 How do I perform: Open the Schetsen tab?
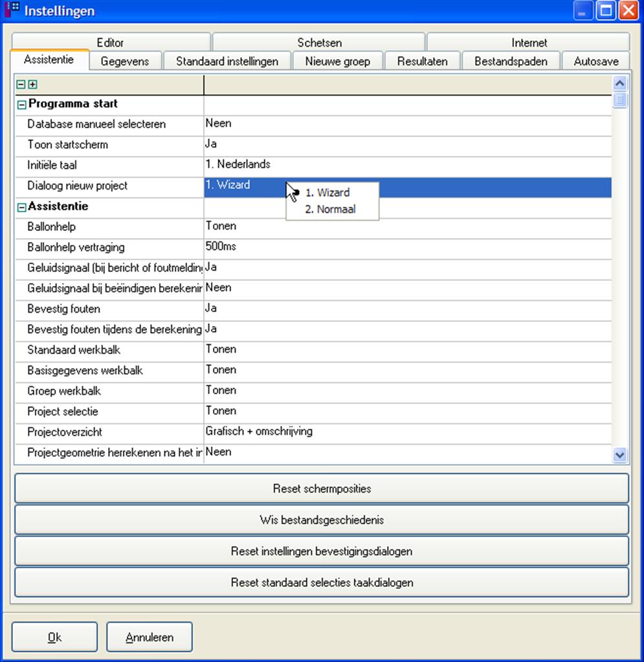click(x=319, y=42)
